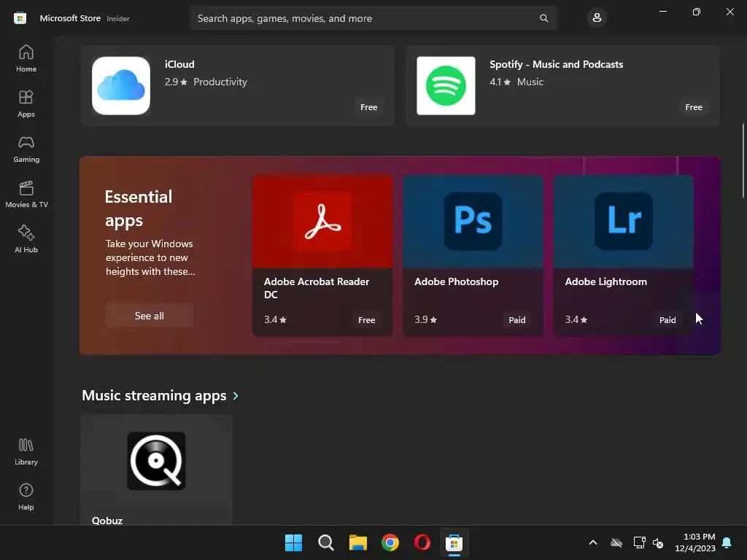The height and width of the screenshot is (560, 747).
Task: Click the Free button for Spotify
Action: click(x=694, y=107)
